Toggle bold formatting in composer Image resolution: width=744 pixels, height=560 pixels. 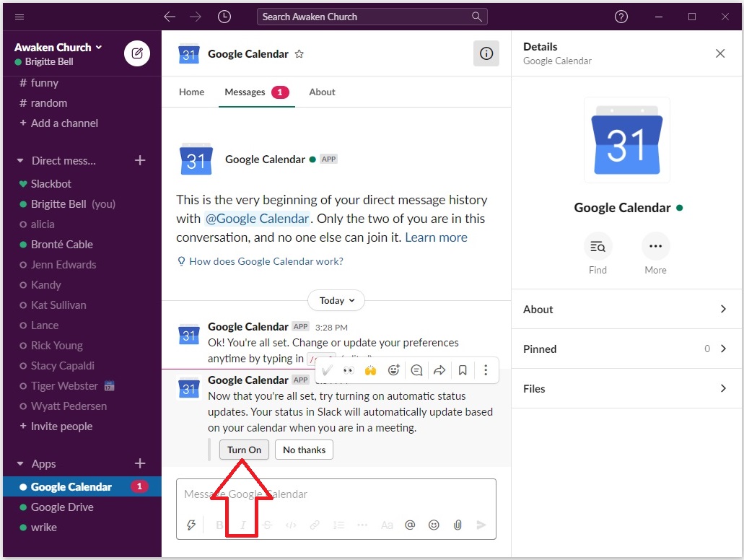point(219,525)
